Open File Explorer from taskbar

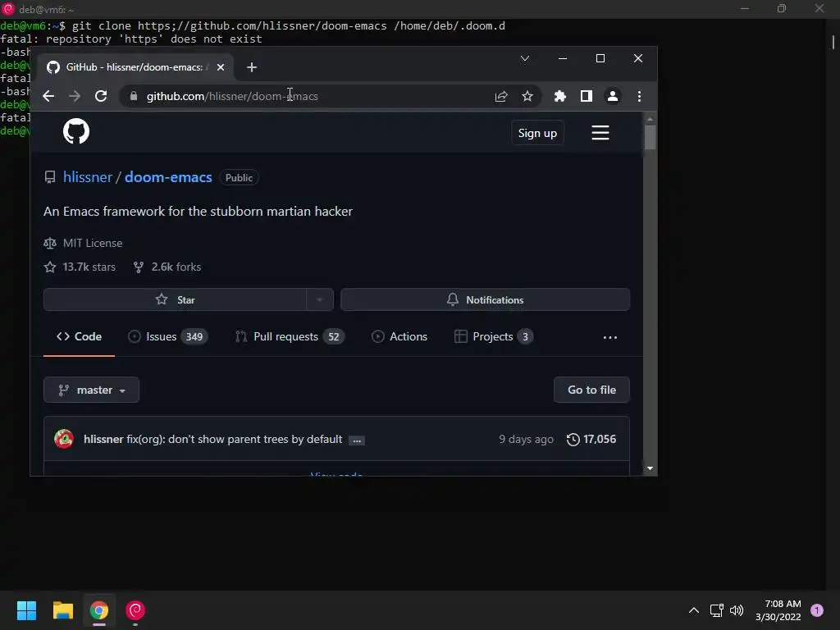62,610
